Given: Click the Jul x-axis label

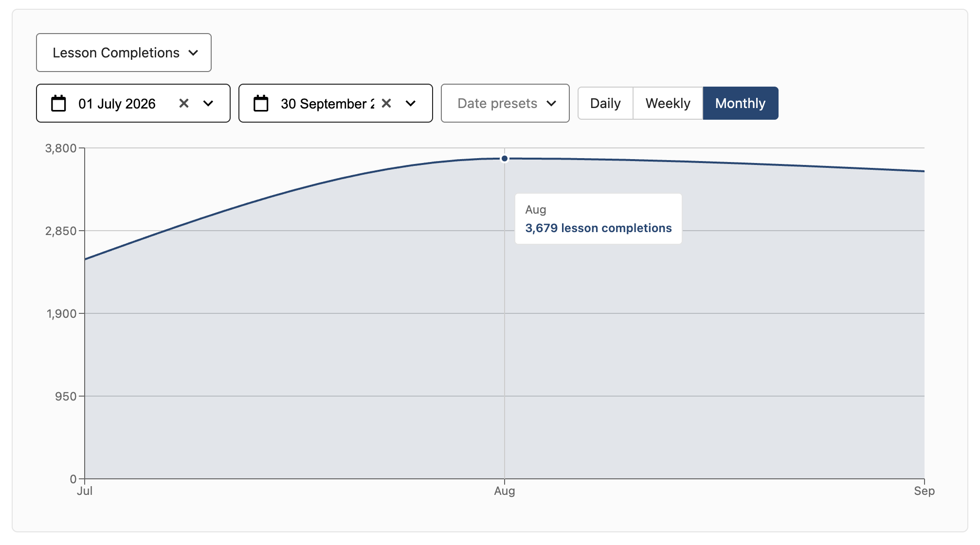Looking at the screenshot, I should 85,491.
